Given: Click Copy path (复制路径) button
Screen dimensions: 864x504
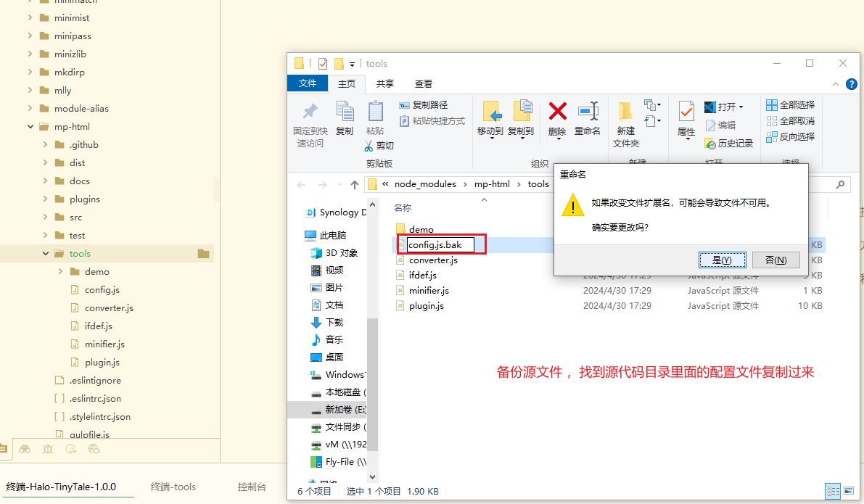Looking at the screenshot, I should [423, 104].
